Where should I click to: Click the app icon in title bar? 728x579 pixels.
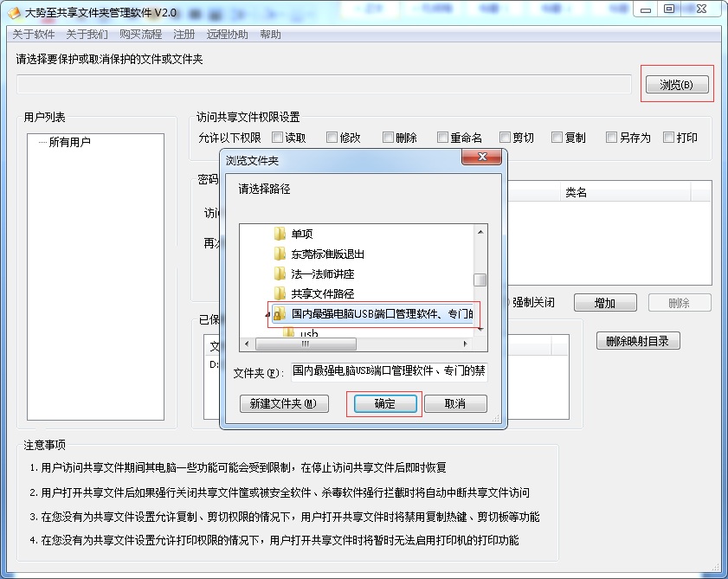(x=14, y=10)
